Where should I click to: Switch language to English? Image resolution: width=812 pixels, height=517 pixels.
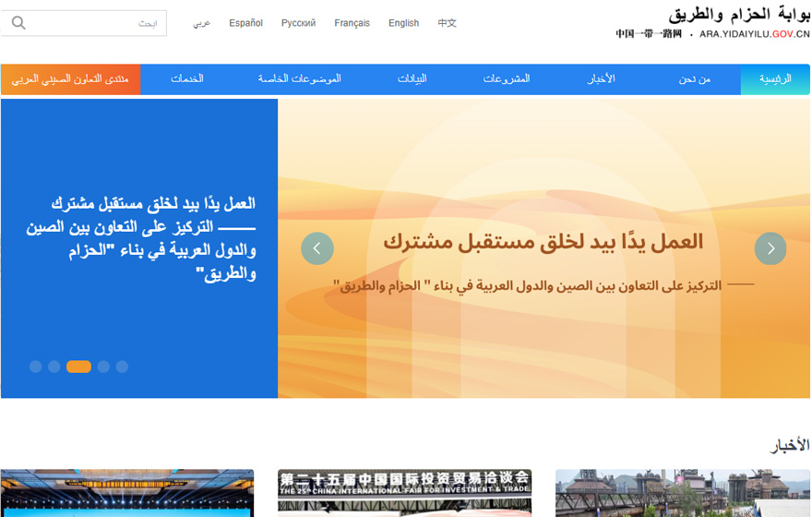coord(403,23)
